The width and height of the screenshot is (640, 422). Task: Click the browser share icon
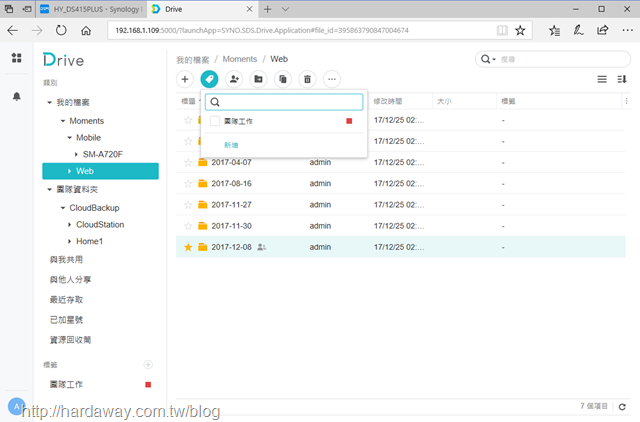tap(602, 30)
